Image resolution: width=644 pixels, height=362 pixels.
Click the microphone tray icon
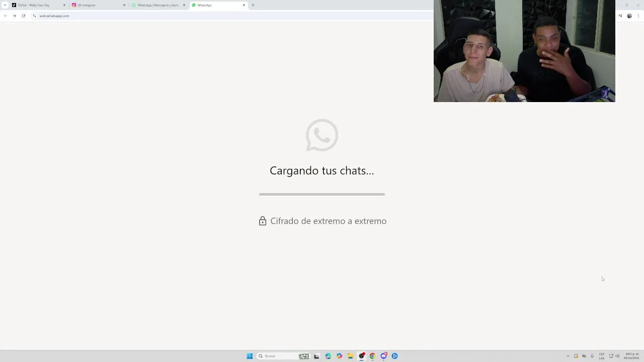coord(592,356)
